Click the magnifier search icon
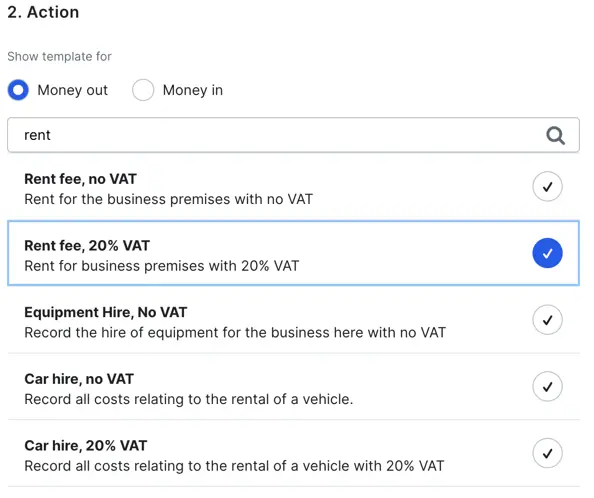The image size is (594, 498). (x=555, y=135)
